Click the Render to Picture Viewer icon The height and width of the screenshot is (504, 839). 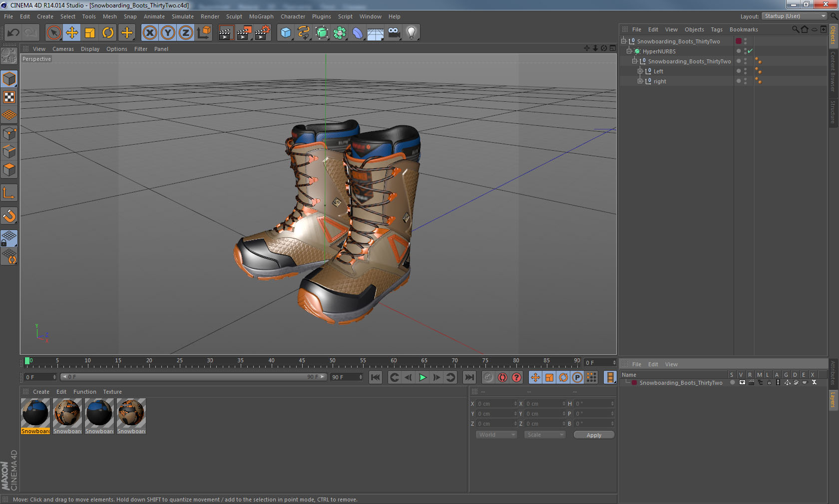coord(244,33)
